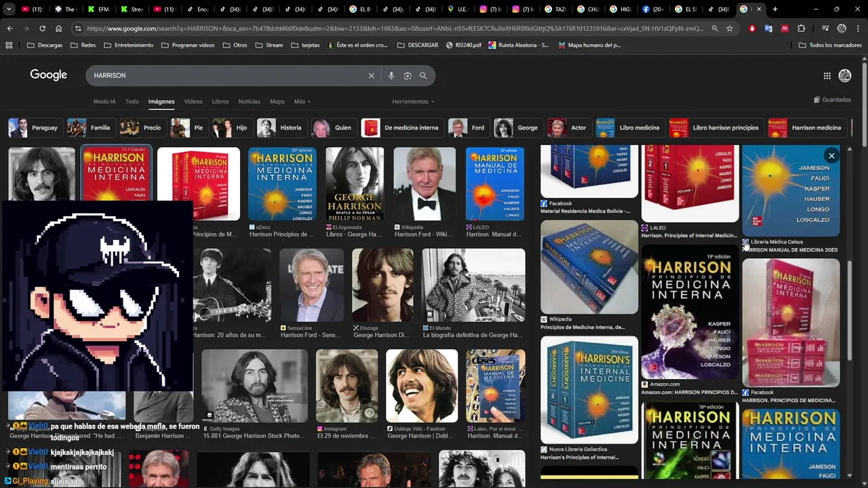The image size is (868, 488).
Task: Switch to the Videos results tab
Action: 193,102
